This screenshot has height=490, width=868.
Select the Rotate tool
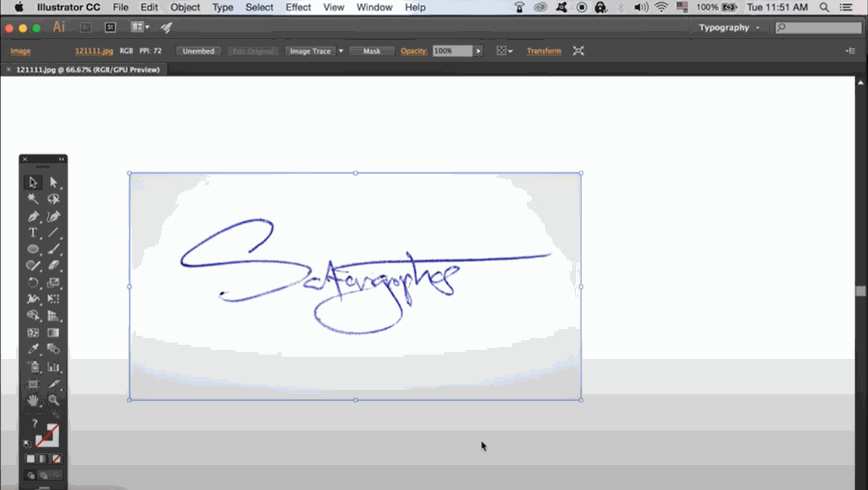pos(33,282)
